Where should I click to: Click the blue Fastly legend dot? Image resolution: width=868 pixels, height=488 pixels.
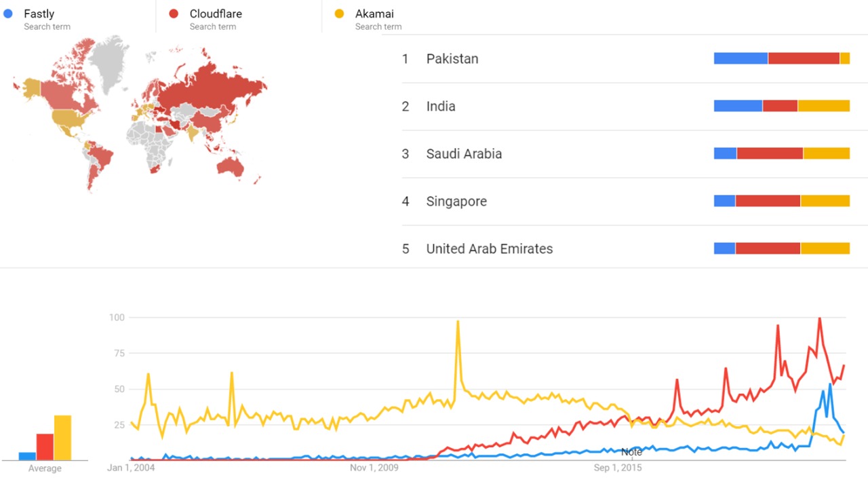click(x=8, y=14)
